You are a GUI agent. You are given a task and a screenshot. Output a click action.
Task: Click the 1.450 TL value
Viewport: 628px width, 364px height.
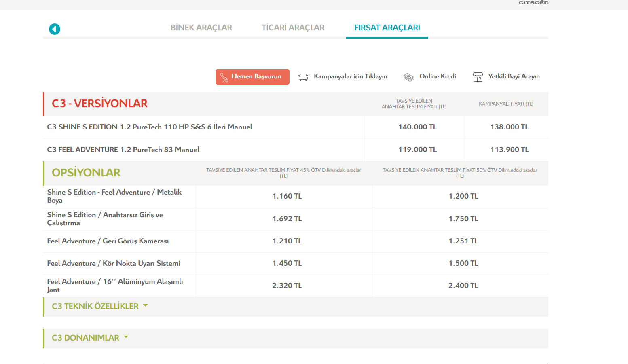click(287, 263)
